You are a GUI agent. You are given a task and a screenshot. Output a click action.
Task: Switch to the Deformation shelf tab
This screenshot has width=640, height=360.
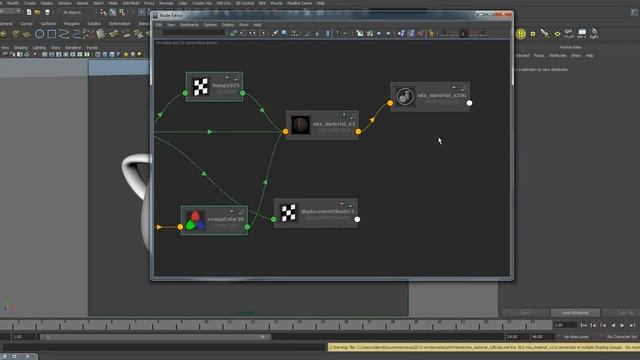(x=119, y=24)
